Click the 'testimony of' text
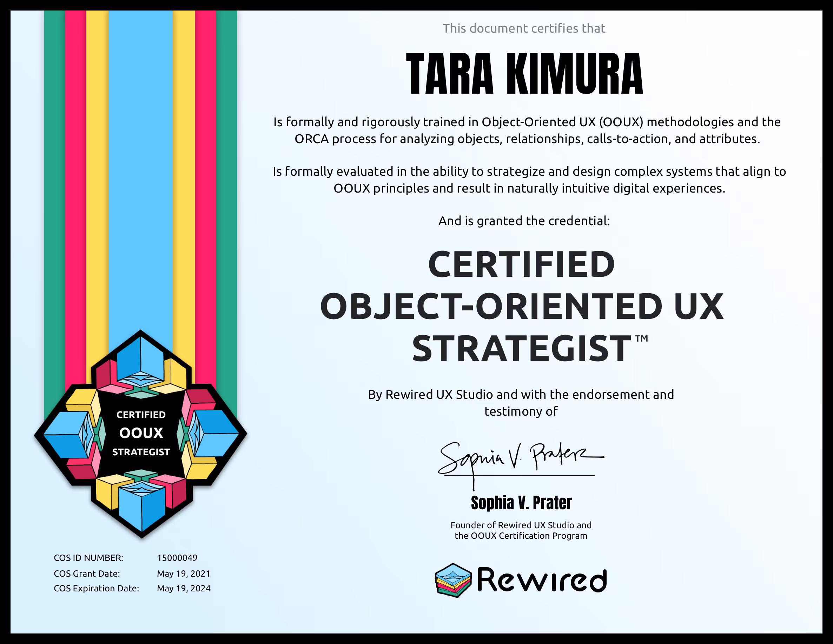This screenshot has width=833, height=644. [x=521, y=411]
